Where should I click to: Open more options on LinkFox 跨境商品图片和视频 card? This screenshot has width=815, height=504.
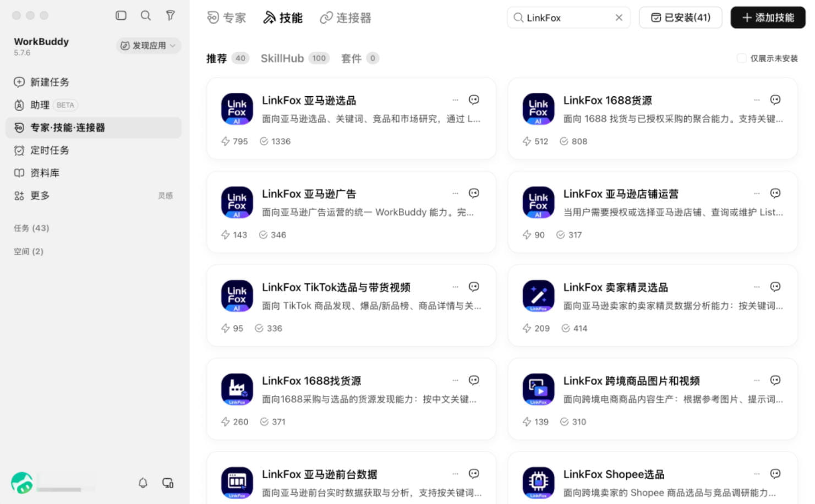pyautogui.click(x=757, y=380)
